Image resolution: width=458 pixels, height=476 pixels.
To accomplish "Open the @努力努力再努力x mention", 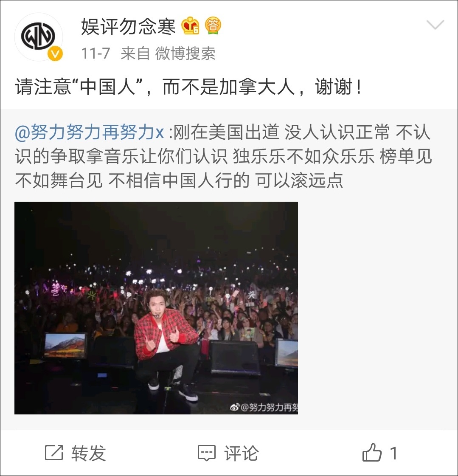I will (x=90, y=132).
